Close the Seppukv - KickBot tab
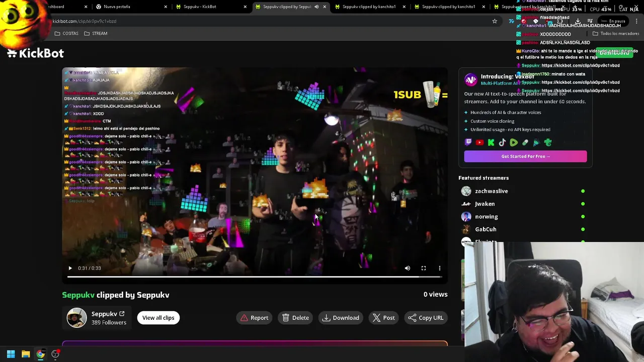 click(x=245, y=7)
